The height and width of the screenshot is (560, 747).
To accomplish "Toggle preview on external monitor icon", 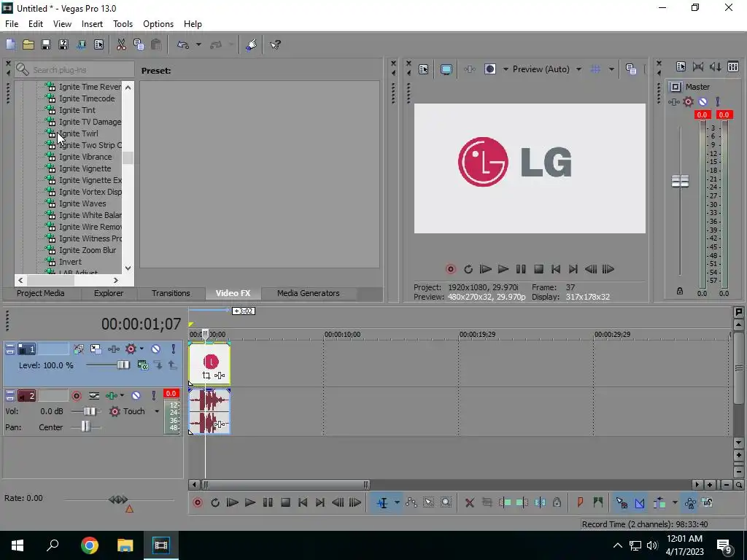I will point(446,69).
